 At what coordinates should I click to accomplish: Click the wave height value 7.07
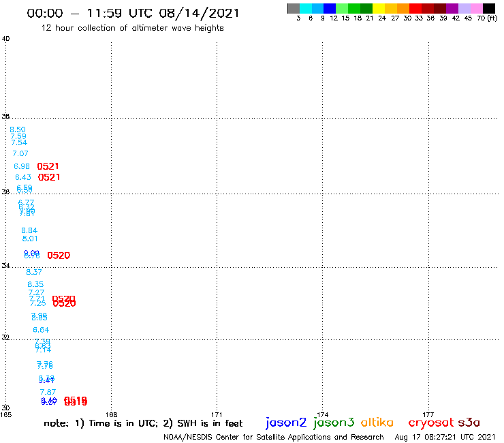coord(20,153)
